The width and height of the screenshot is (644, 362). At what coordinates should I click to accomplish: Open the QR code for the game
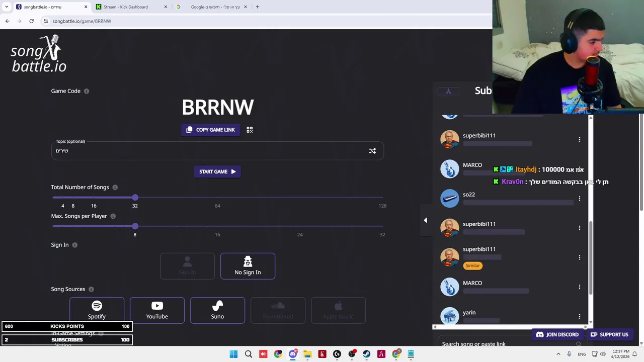pos(250,130)
